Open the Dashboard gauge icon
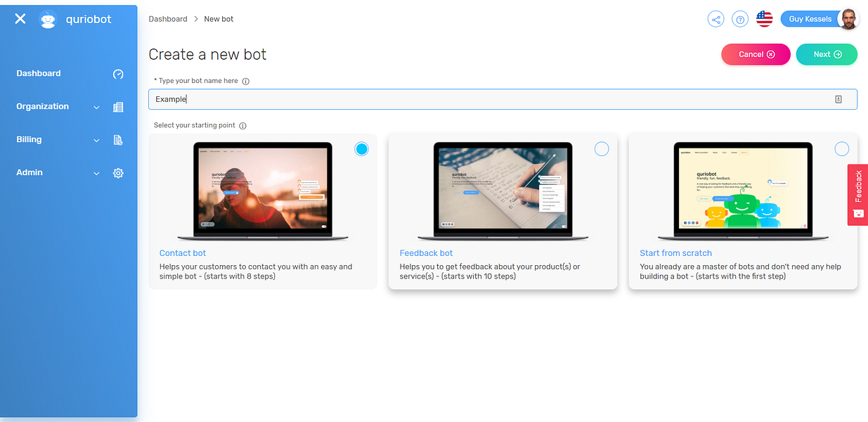The height and width of the screenshot is (422, 868). tap(118, 74)
